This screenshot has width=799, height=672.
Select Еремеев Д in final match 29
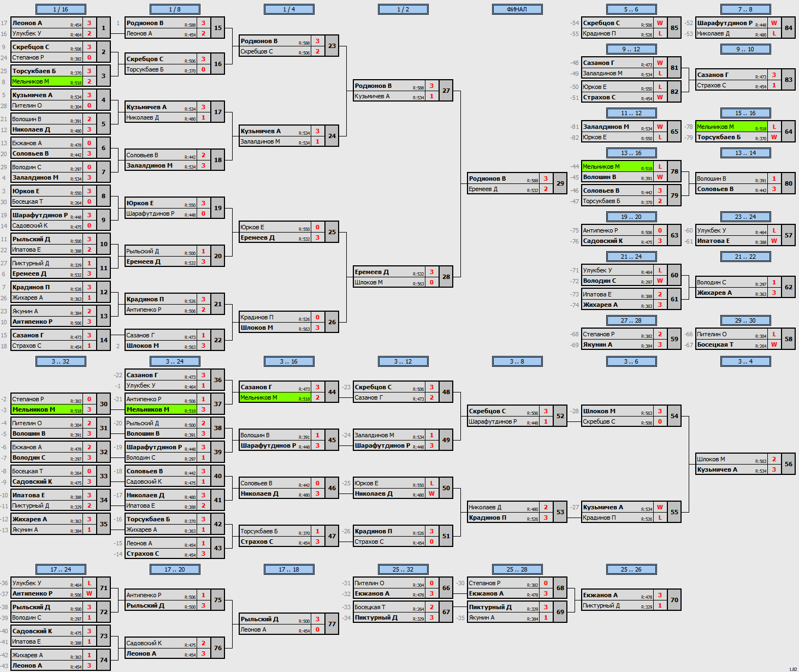(x=503, y=189)
